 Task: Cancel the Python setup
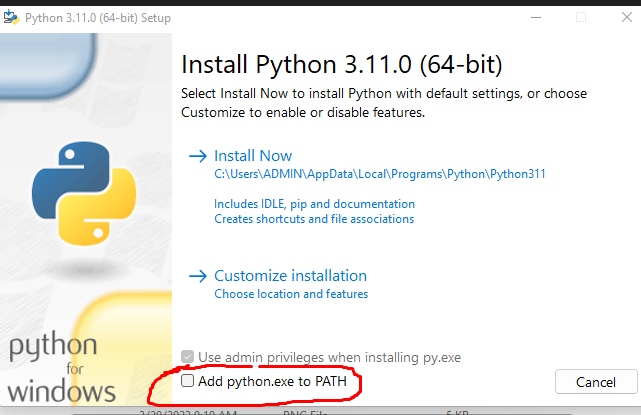(x=596, y=382)
